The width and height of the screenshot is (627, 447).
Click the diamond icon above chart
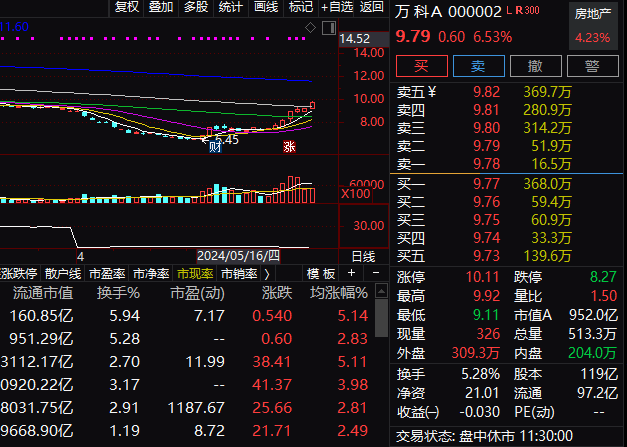pyautogui.click(x=311, y=28)
